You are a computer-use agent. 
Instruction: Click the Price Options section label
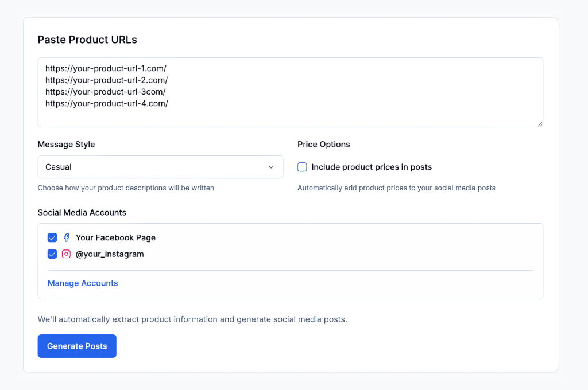(323, 144)
